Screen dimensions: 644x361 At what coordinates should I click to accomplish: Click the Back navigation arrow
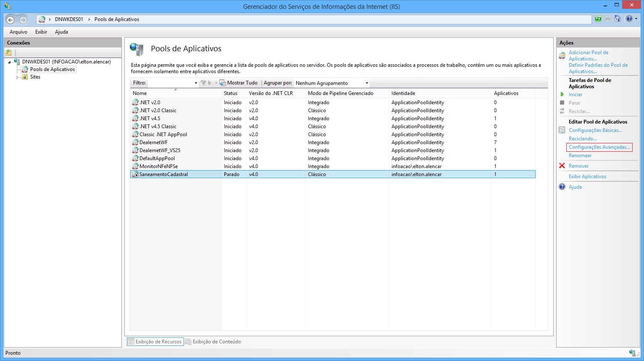point(11,20)
